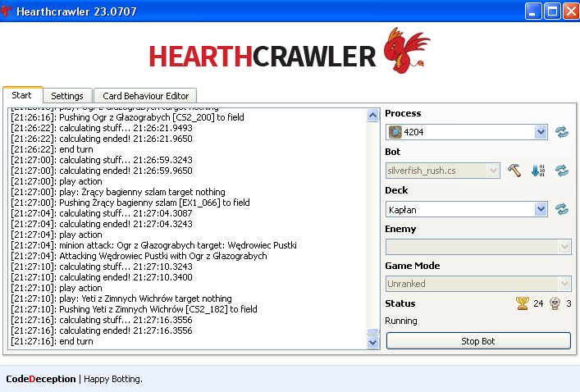Viewport: 580px width, 392px height.
Task: Click the CodeDeception footer text
Action: click(41, 379)
